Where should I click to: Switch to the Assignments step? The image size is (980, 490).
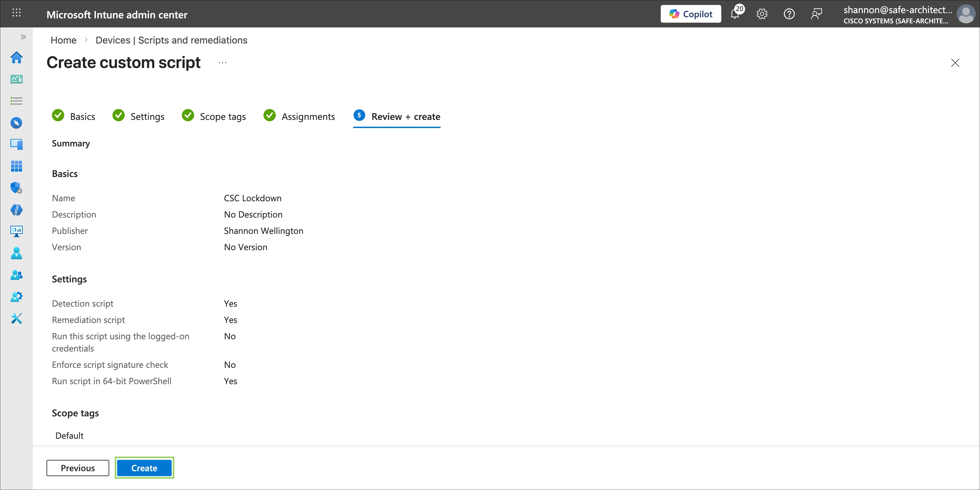(x=299, y=116)
